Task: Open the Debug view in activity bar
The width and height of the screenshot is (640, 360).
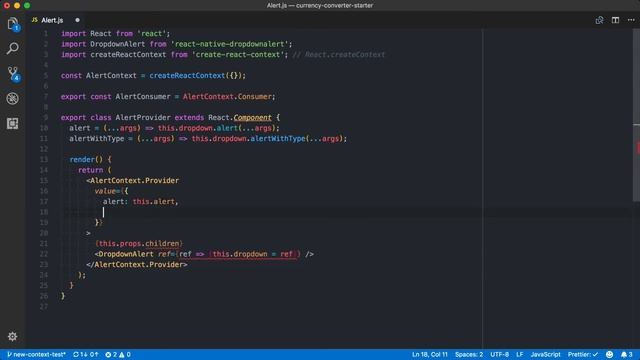Action: click(x=13, y=98)
